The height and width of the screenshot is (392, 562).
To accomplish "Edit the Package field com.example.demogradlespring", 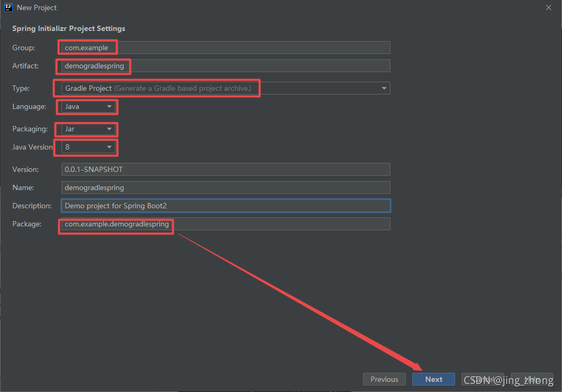I will 226,224.
